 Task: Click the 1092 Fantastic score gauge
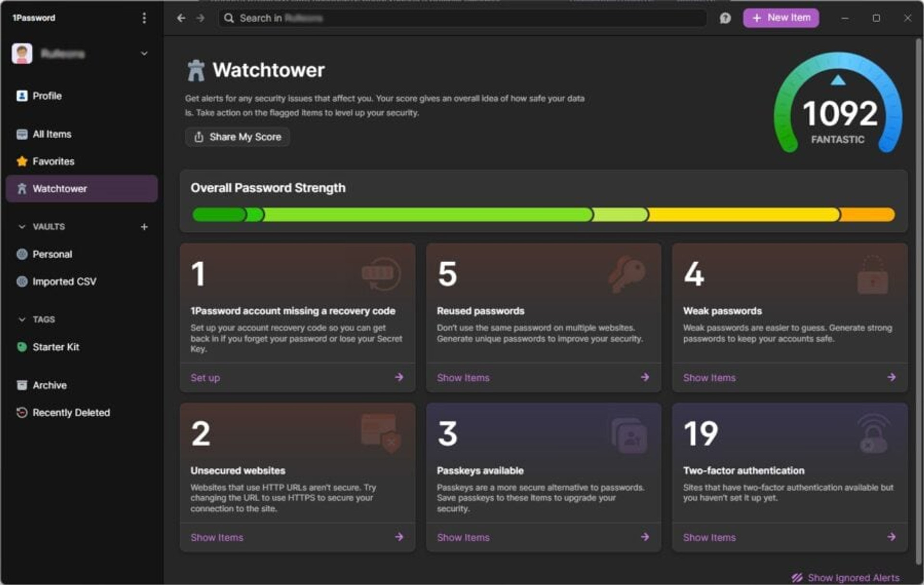point(838,103)
